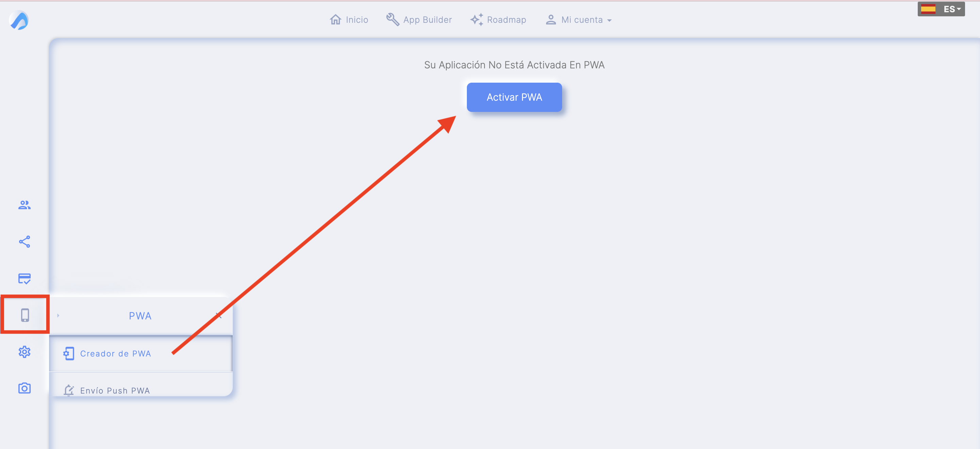
Task: Open the users sidebar icon
Action: coord(24,205)
